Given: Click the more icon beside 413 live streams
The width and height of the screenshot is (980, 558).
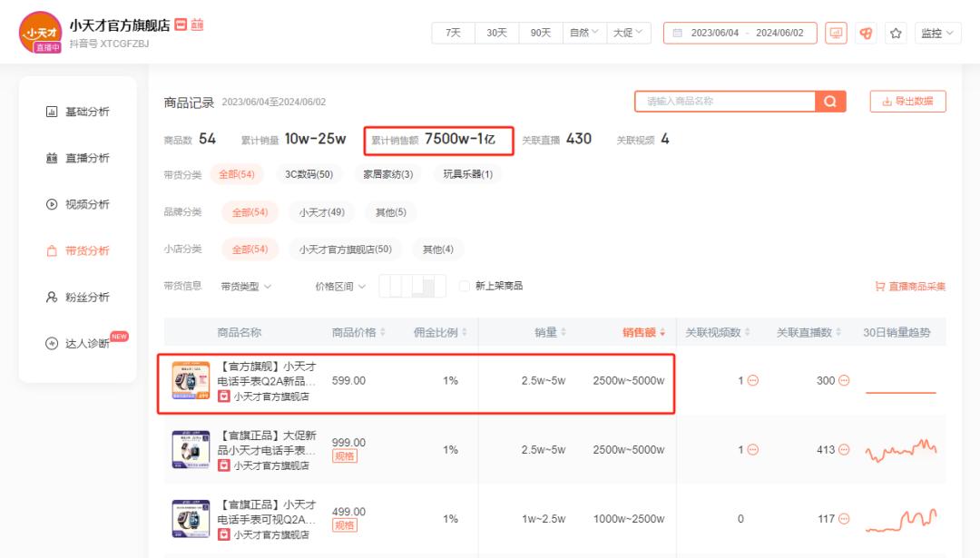Looking at the screenshot, I should (844, 450).
